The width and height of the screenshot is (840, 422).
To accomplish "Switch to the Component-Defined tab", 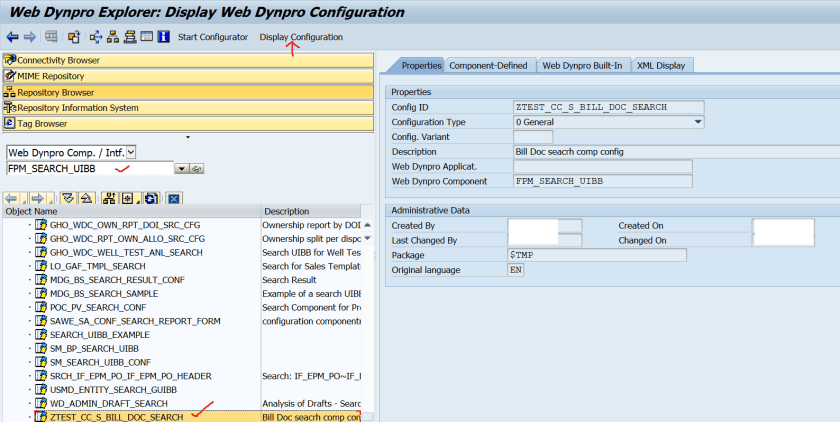I will click(488, 65).
